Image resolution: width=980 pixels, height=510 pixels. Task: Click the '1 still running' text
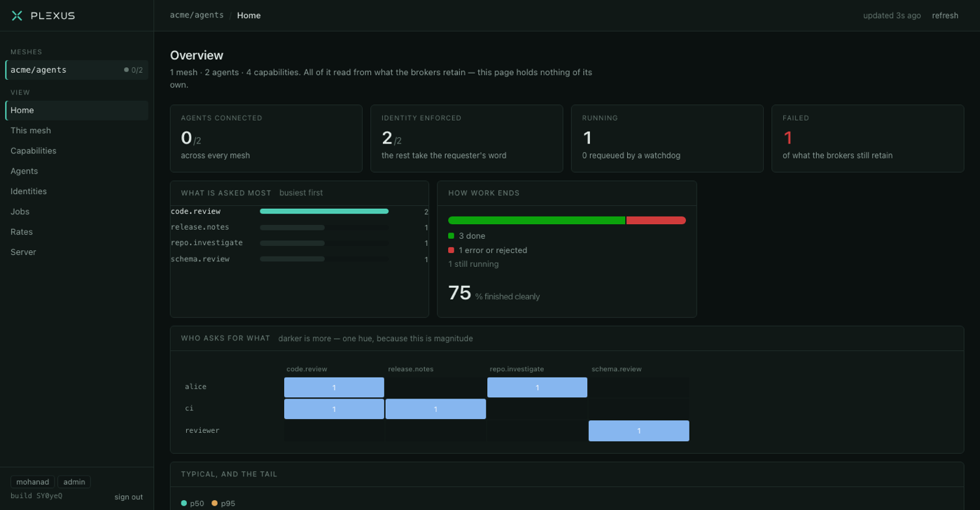(473, 264)
